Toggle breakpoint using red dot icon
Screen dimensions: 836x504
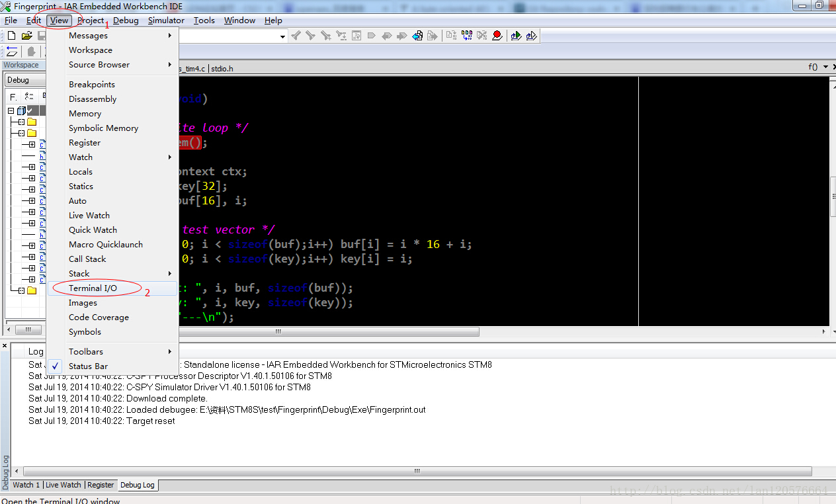click(497, 36)
